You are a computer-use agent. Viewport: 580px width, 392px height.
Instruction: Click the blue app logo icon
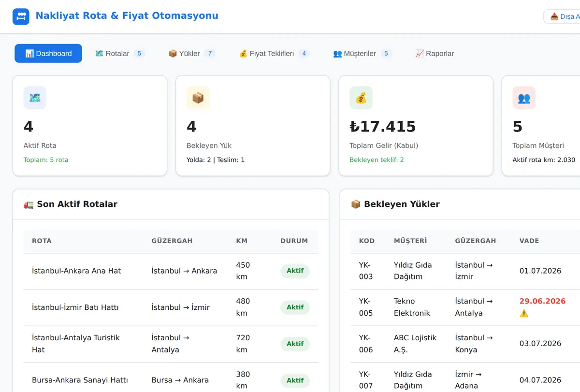21,16
